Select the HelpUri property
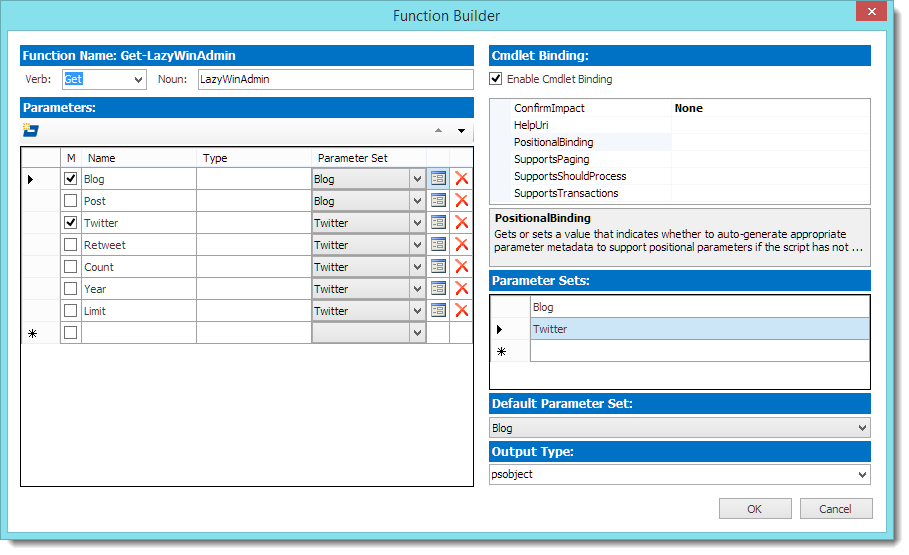Screen dimensions: 909x555 [531, 125]
